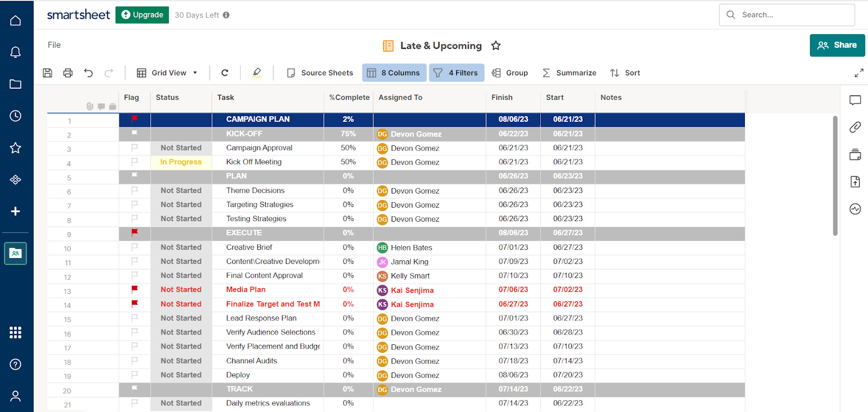Select Helen Bates assigned cell
868x412 pixels.
[x=429, y=248]
